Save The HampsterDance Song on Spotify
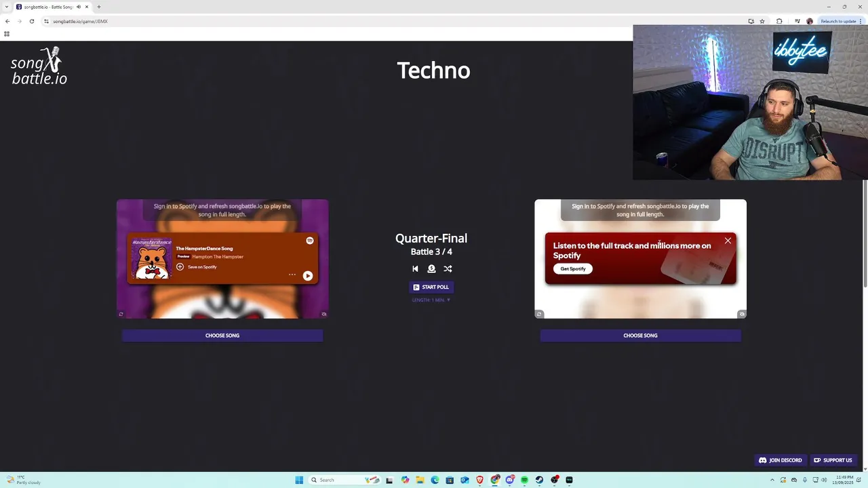Image resolution: width=868 pixels, height=488 pixels. pyautogui.click(x=197, y=267)
